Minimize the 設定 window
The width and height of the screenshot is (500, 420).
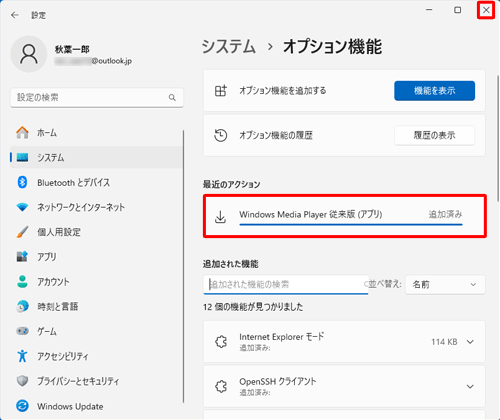pos(429,10)
